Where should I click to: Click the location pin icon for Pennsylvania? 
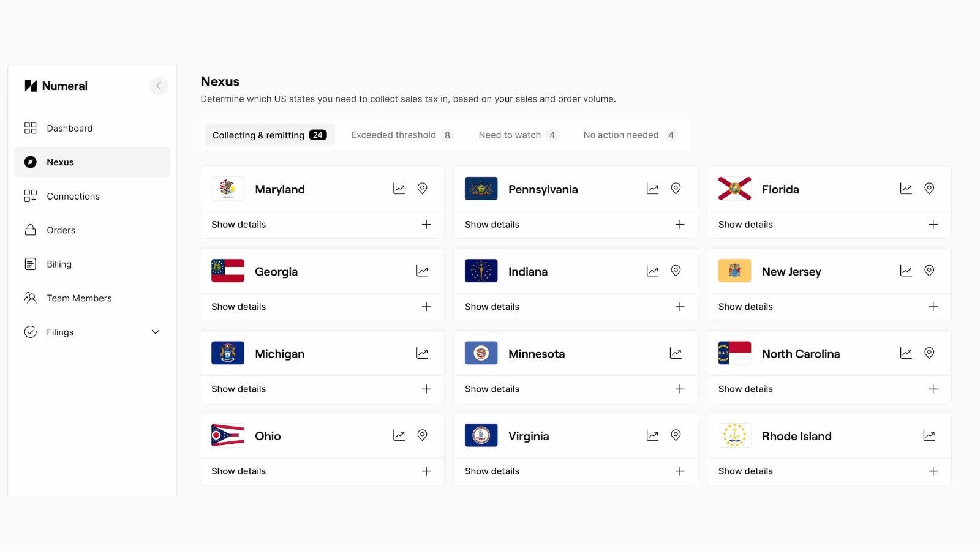click(x=676, y=189)
